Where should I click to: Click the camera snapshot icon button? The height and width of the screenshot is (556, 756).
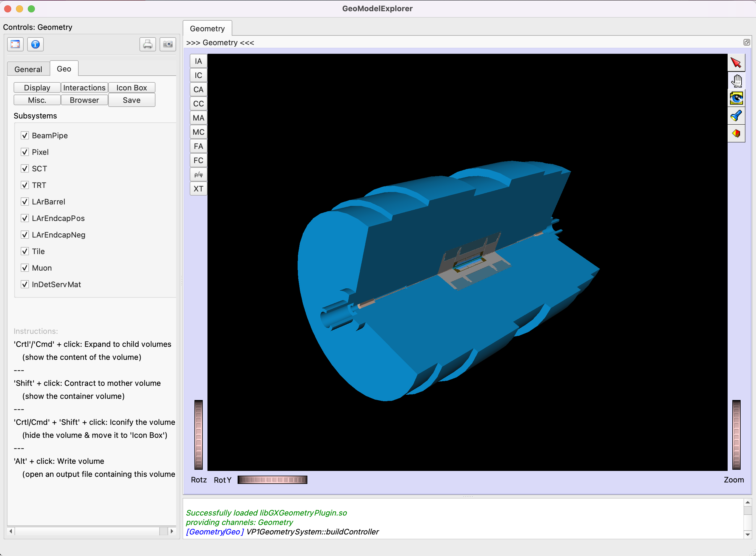coord(168,44)
